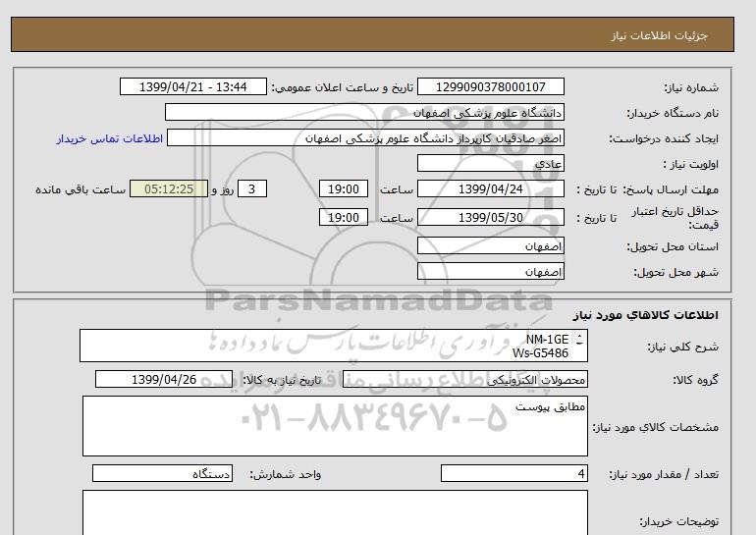756x535 pixels.
Task: Click the section heading اطلاعات کالاهای مورد نیاز
Action: [646, 315]
